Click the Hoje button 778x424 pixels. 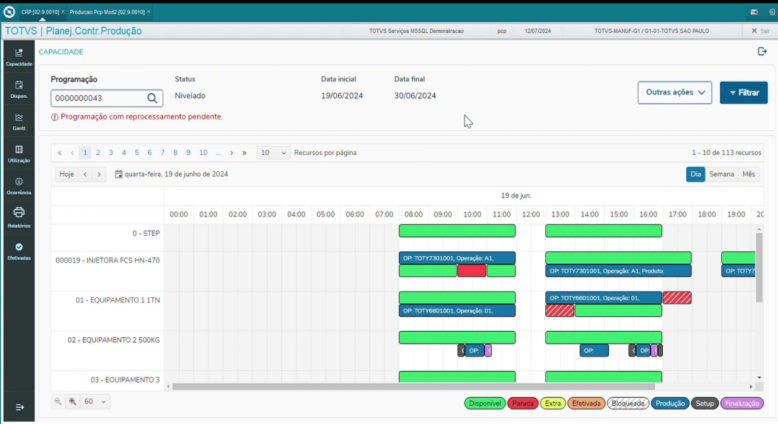66,174
